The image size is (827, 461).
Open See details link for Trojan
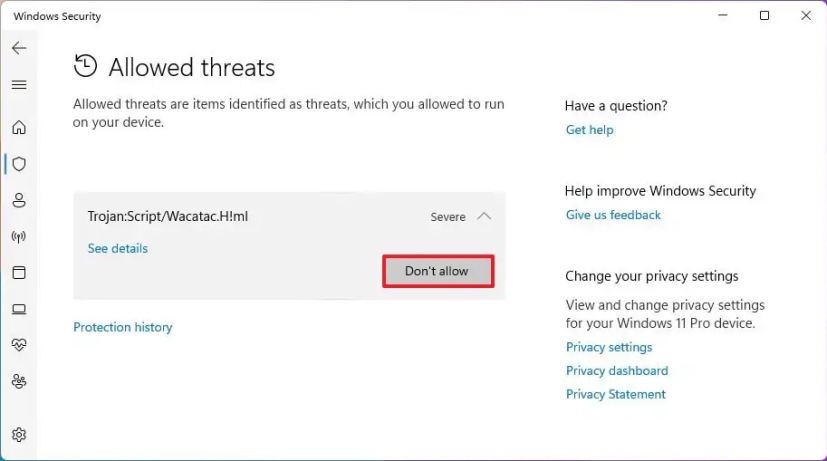pyautogui.click(x=118, y=248)
